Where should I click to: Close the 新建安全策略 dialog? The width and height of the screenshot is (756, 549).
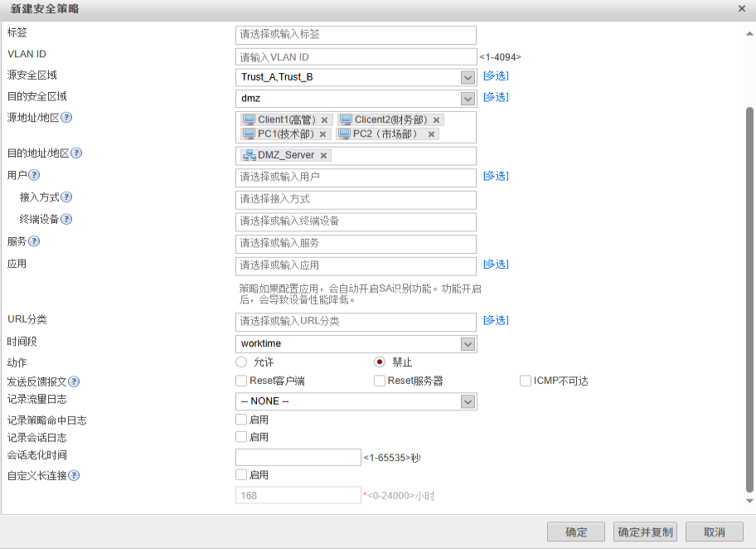click(742, 8)
